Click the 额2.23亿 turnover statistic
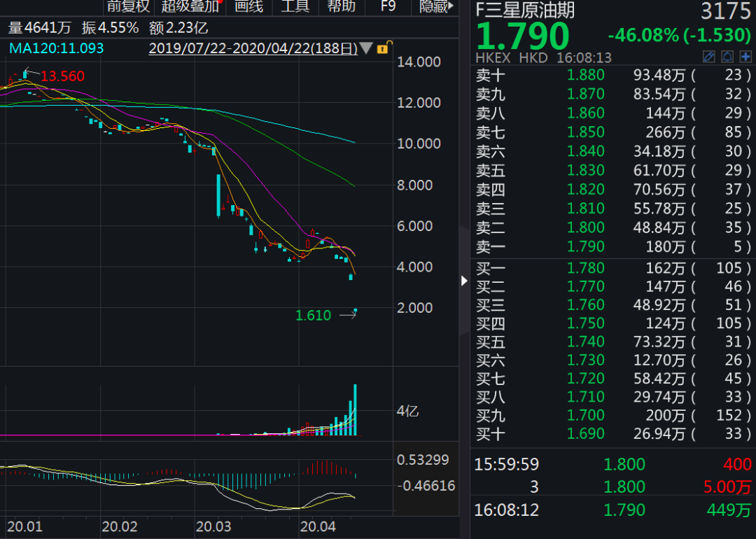The height and width of the screenshot is (539, 756). [178, 28]
